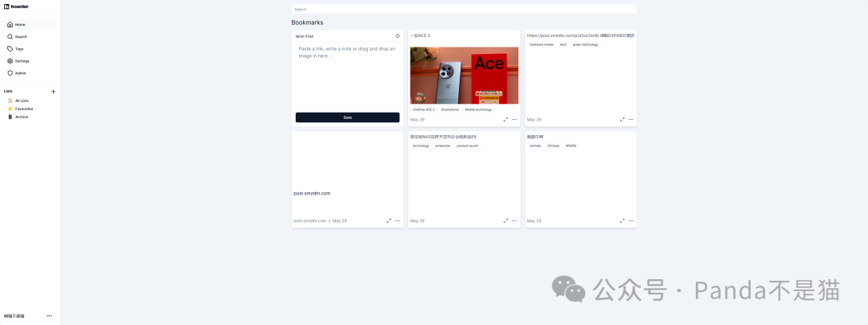Expand the NAS product launch bookmark card
This screenshot has width=868, height=325.
pyautogui.click(x=506, y=221)
